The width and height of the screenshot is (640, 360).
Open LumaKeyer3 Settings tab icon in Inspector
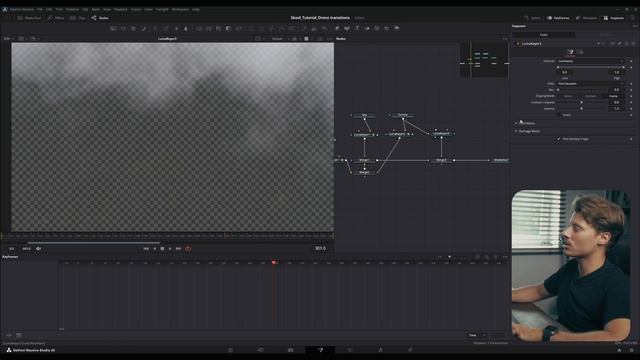click(x=580, y=52)
